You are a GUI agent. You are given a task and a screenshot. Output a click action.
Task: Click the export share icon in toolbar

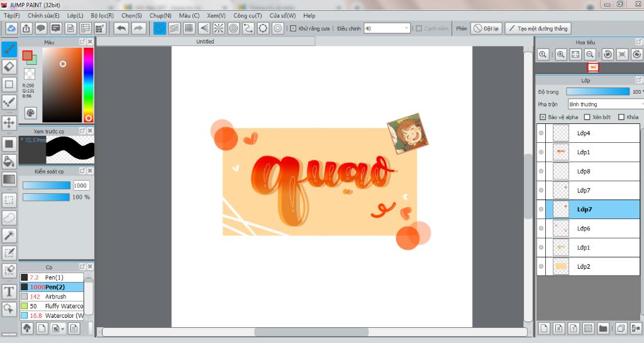[x=26, y=28]
